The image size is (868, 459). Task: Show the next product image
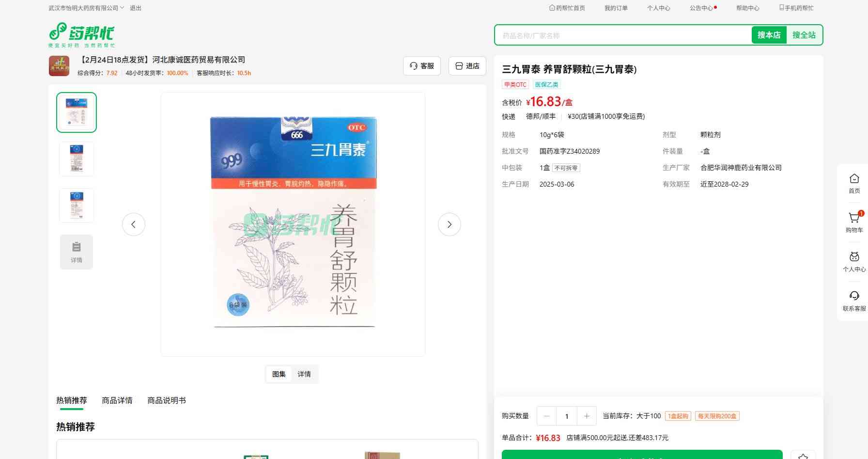coord(449,224)
